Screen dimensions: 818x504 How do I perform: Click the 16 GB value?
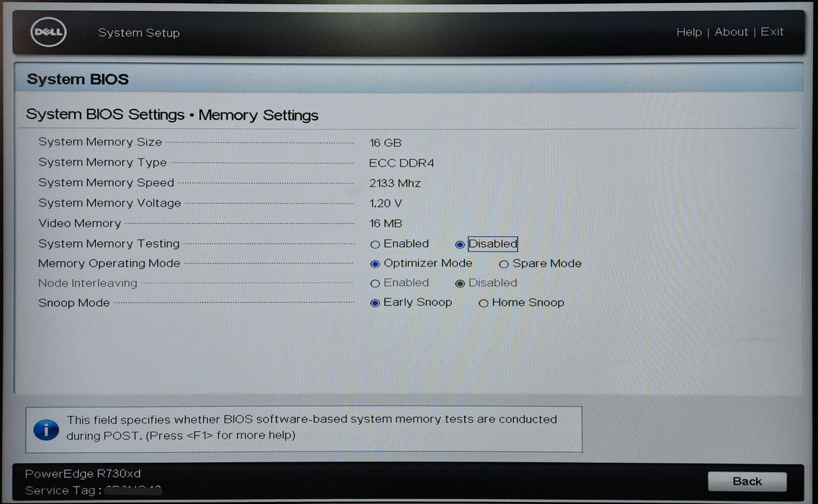386,143
